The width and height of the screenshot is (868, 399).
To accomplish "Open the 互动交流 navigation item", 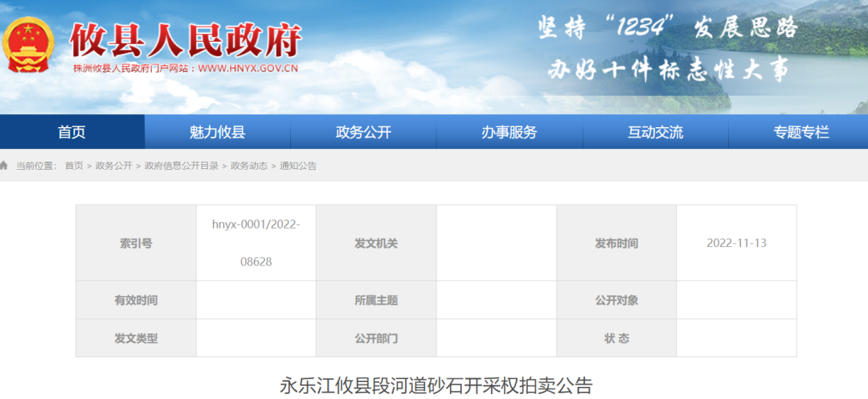I will pyautogui.click(x=655, y=133).
